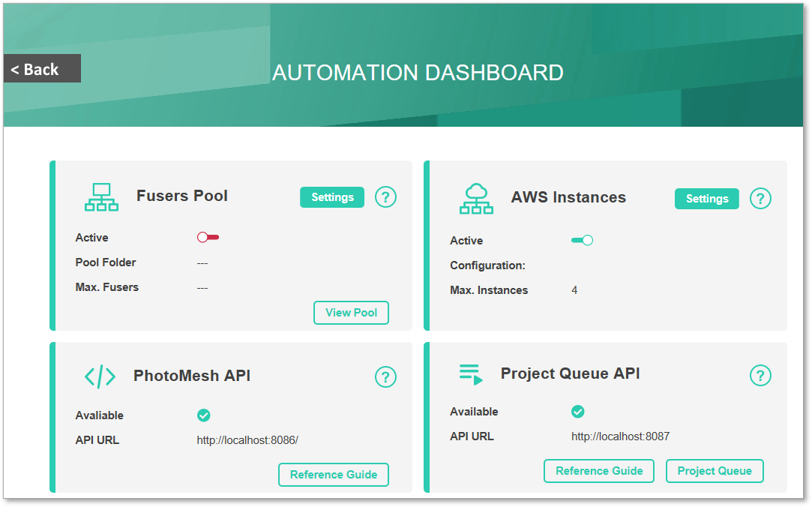Click the Pool Folder label
812x507 pixels.
[106, 262]
